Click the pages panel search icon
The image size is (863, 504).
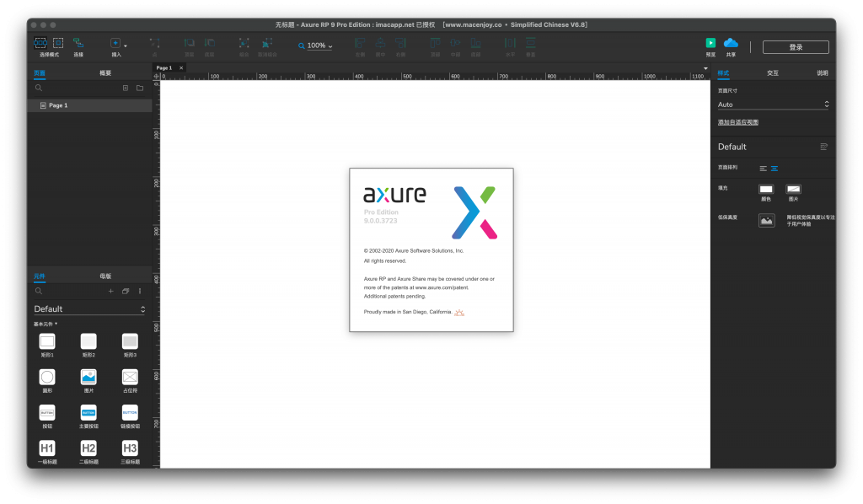point(39,88)
